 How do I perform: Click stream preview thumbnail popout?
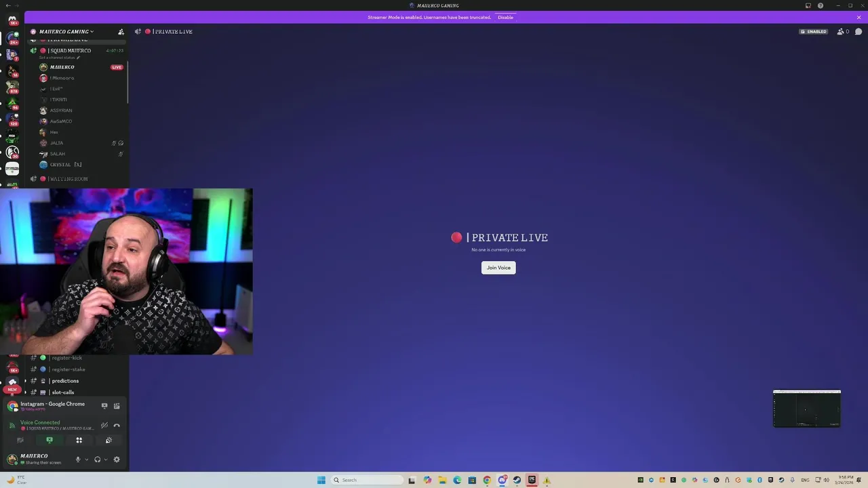[x=807, y=409]
